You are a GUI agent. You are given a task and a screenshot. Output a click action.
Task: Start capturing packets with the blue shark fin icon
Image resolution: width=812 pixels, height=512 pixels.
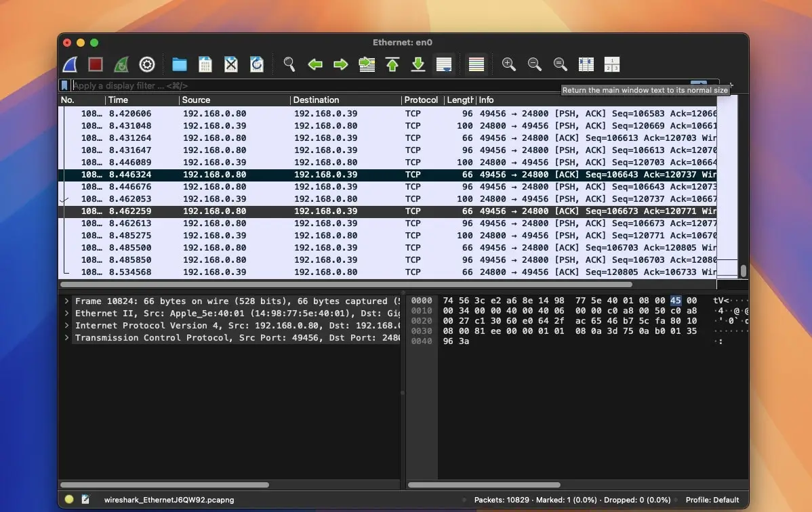click(x=70, y=65)
